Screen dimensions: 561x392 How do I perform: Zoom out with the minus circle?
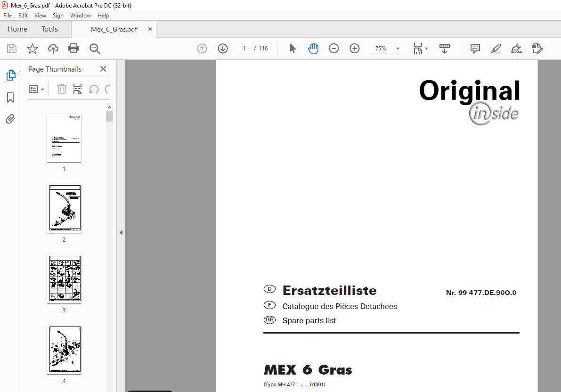[x=334, y=49]
